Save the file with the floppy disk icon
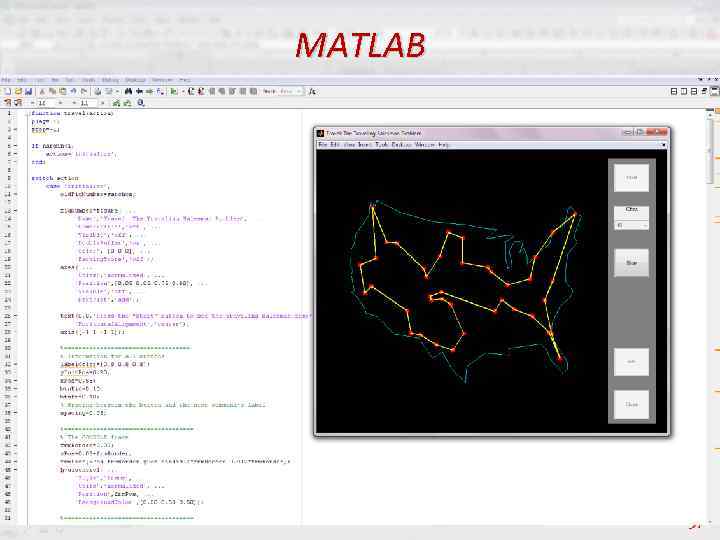 28,91
